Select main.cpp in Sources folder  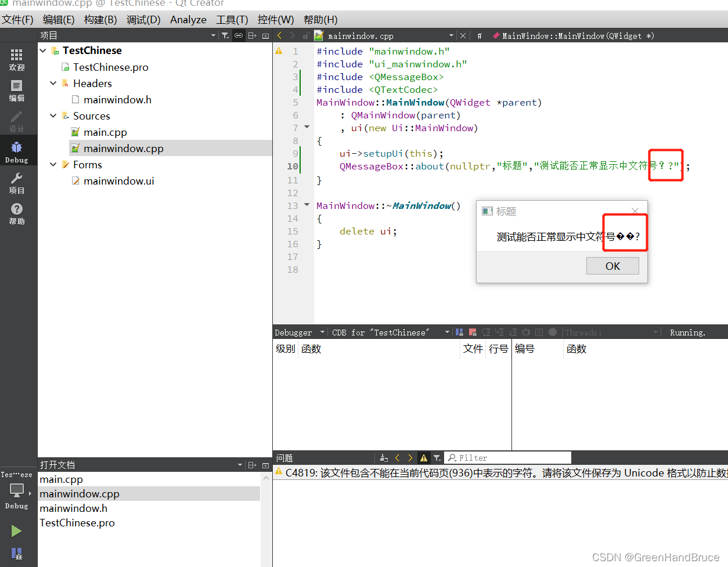tap(105, 132)
